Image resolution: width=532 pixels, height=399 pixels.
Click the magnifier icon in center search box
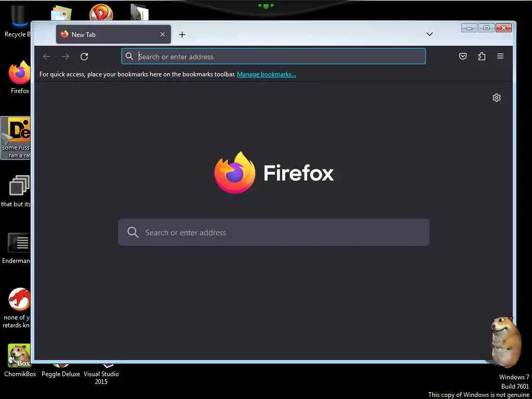coord(132,232)
